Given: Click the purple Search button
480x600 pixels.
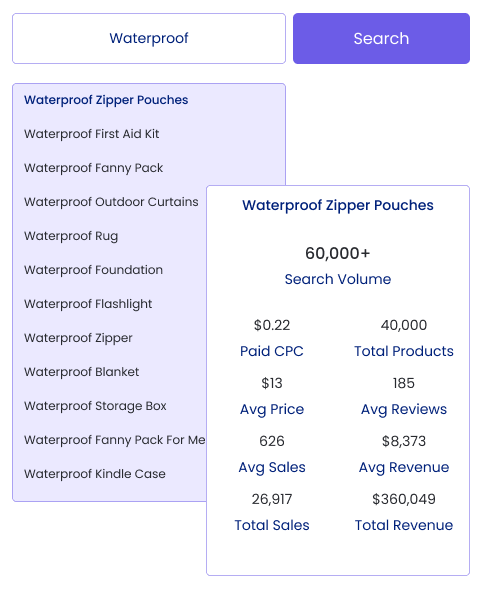Looking at the screenshot, I should click(381, 38).
